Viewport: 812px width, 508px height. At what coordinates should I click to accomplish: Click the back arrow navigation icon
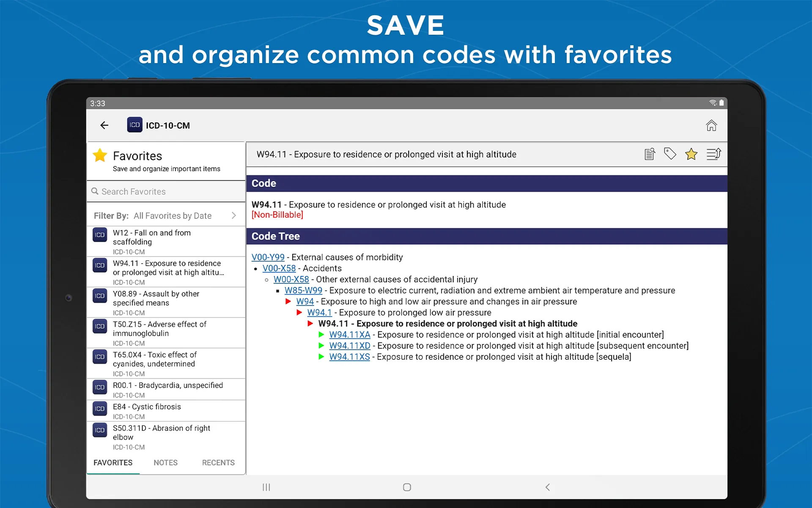pos(104,125)
